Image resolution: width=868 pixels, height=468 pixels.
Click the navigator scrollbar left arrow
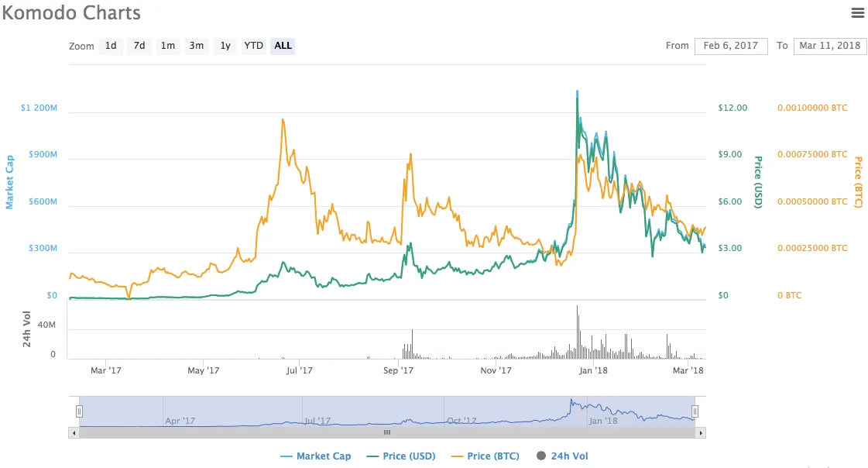click(73, 433)
